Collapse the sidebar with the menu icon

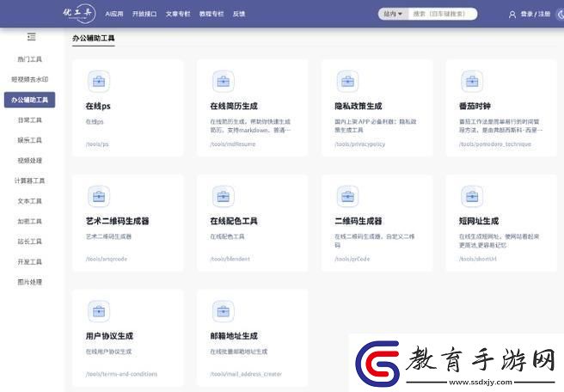[31, 37]
